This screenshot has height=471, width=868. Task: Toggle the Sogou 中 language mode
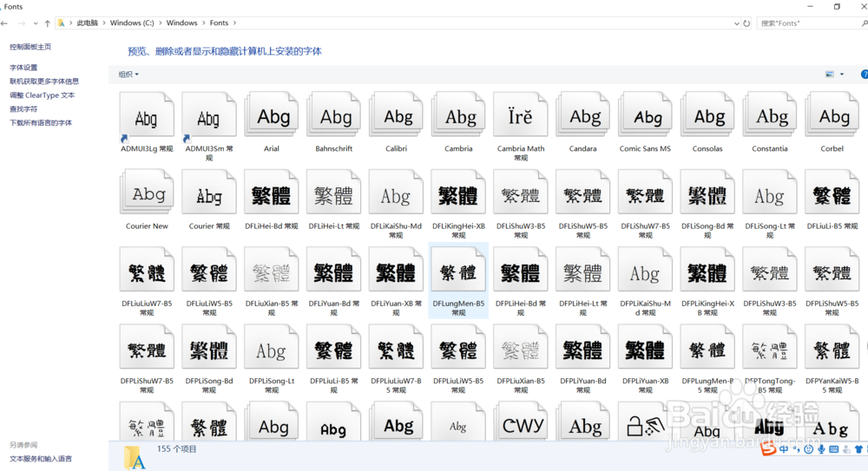pyautogui.click(x=784, y=449)
